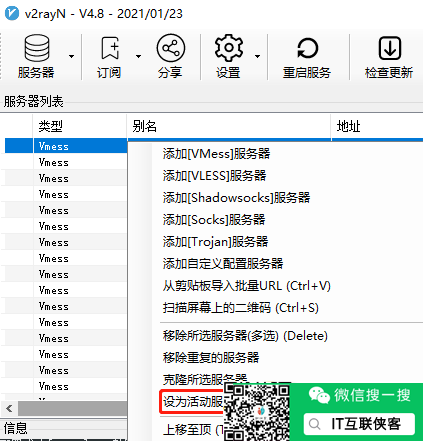Screen dimensions: 423x441
Task: Click the horizontal scrollbar left arrow
Action: (9, 408)
